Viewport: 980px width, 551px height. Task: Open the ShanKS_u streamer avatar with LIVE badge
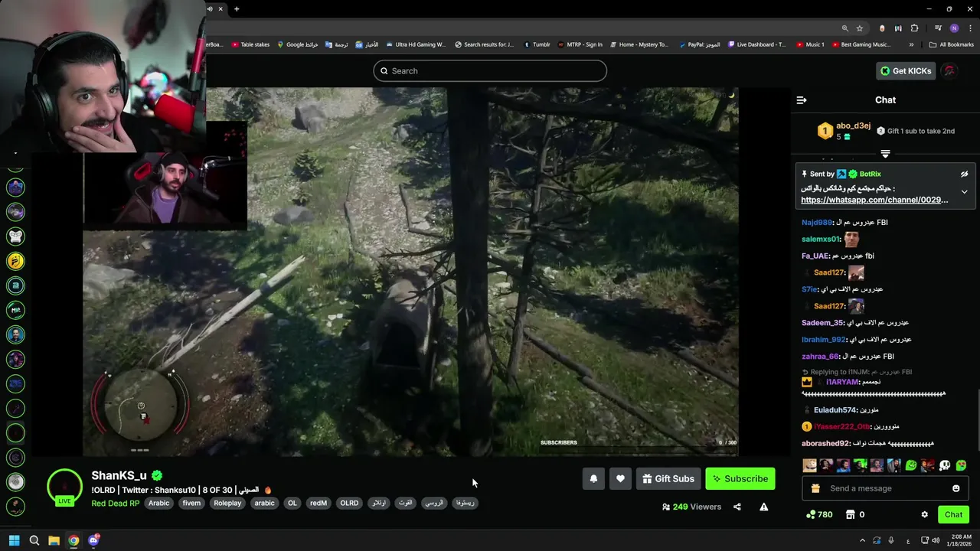point(64,487)
